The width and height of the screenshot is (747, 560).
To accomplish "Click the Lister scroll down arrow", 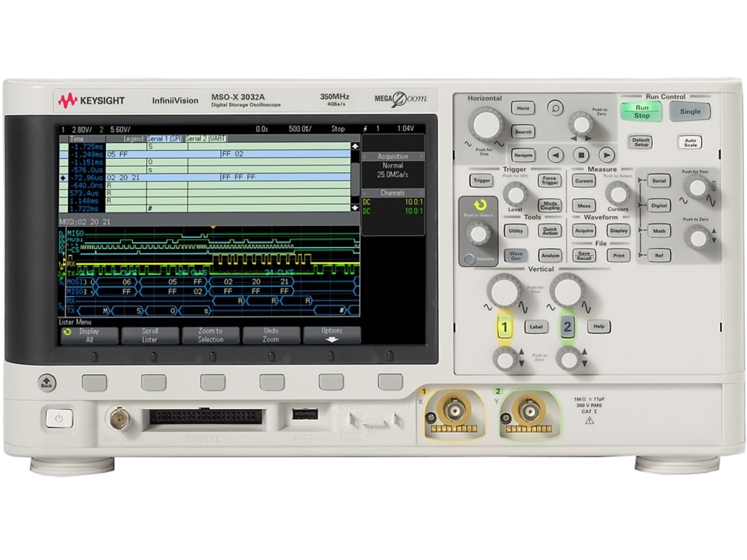I will [355, 208].
